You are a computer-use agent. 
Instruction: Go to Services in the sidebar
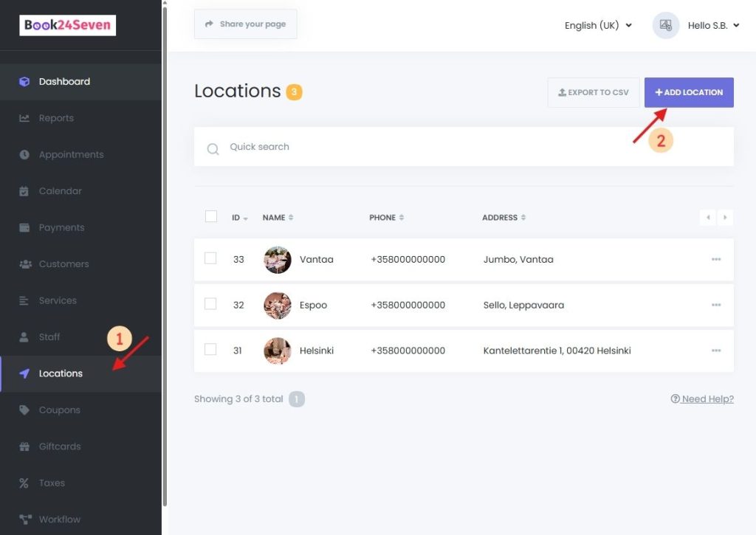pyautogui.click(x=58, y=301)
